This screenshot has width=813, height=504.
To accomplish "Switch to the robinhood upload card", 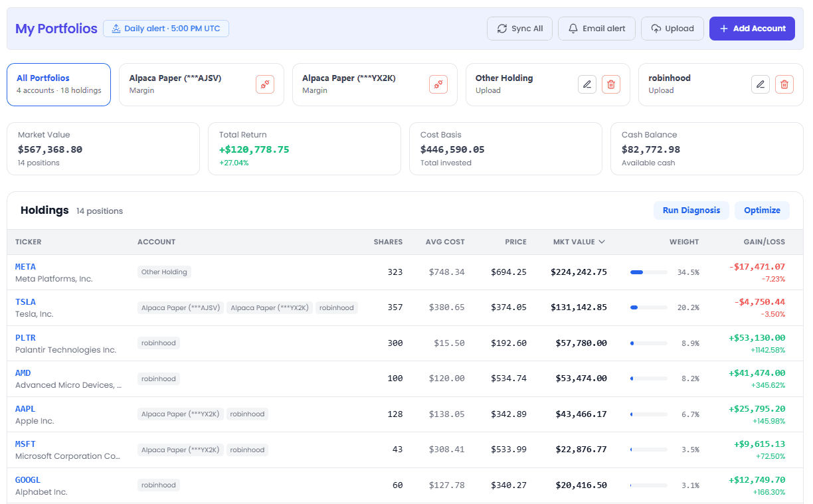I will (721, 84).
